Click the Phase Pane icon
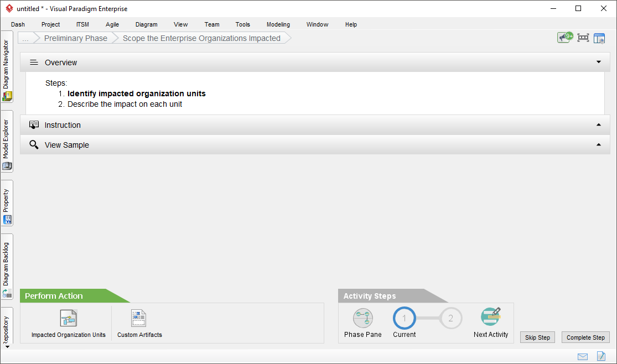The height and width of the screenshot is (364, 617). pos(362,318)
